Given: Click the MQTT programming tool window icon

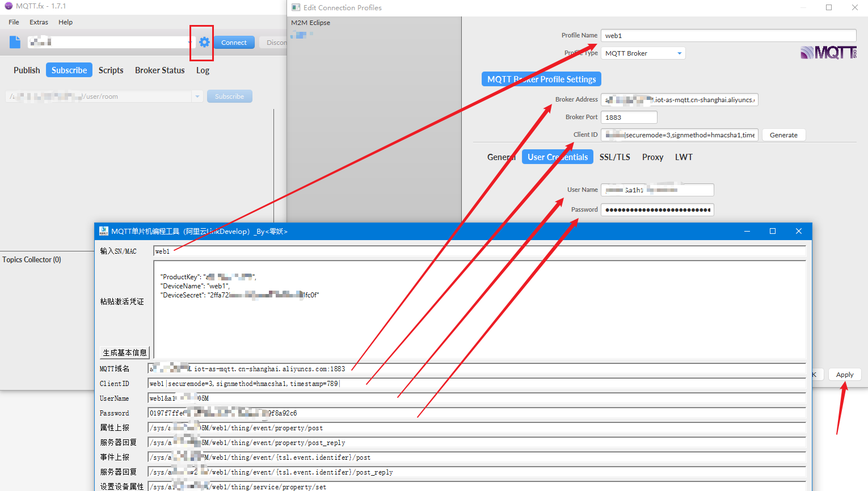Looking at the screenshot, I should pyautogui.click(x=104, y=231).
